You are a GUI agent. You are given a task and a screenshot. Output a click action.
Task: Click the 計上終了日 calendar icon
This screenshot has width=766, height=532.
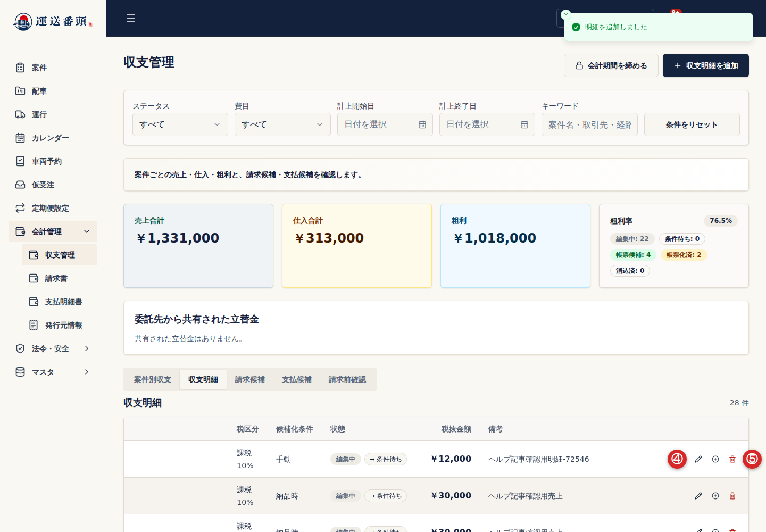point(524,124)
